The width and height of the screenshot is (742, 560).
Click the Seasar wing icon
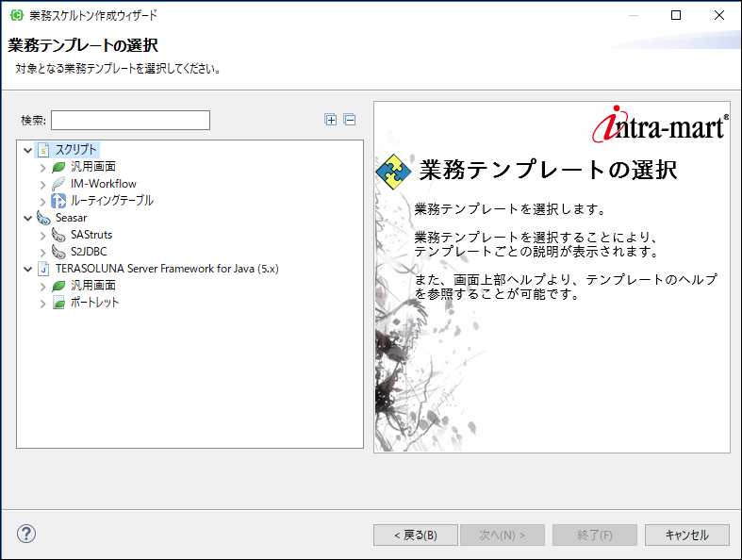(43, 218)
